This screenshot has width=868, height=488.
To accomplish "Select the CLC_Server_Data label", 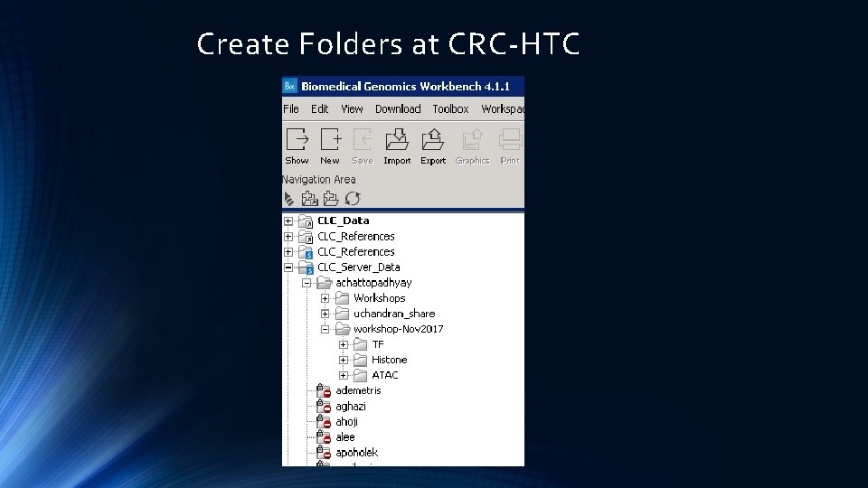I will coord(359,267).
